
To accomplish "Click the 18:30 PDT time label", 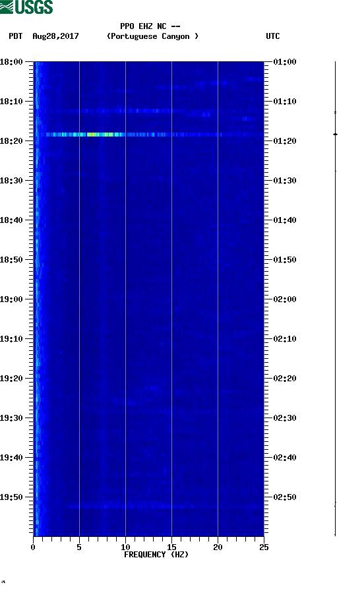I will 11,181.
